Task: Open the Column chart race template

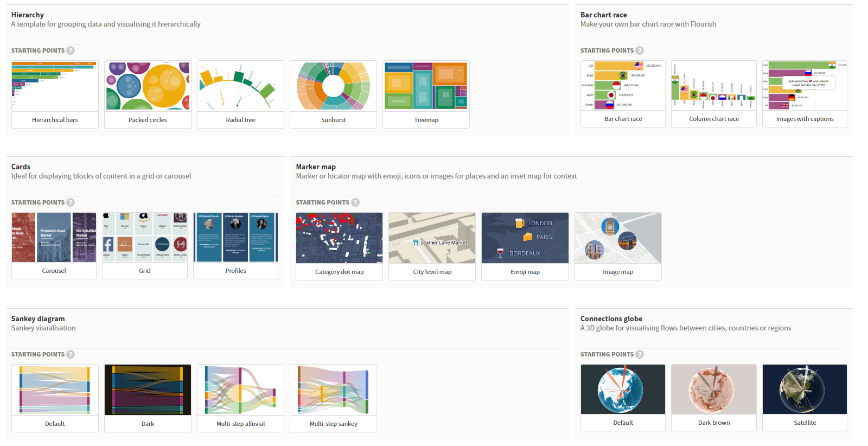Action: 714,94
